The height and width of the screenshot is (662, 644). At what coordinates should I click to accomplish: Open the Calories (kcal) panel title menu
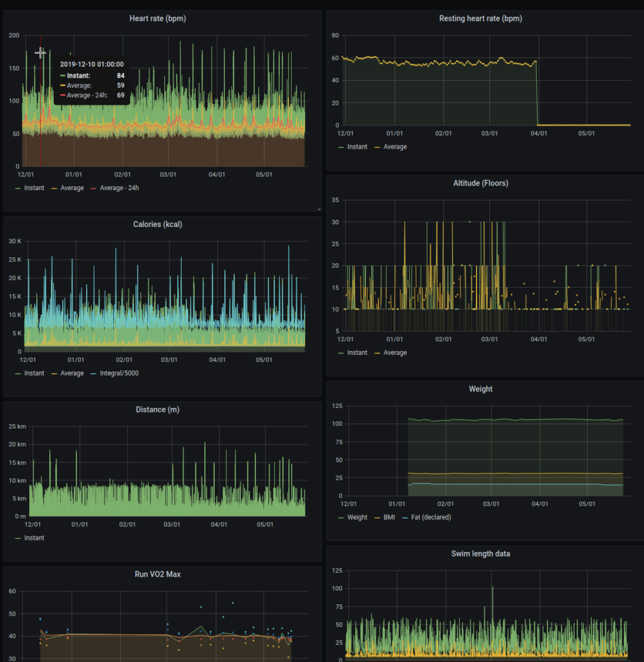(x=158, y=224)
